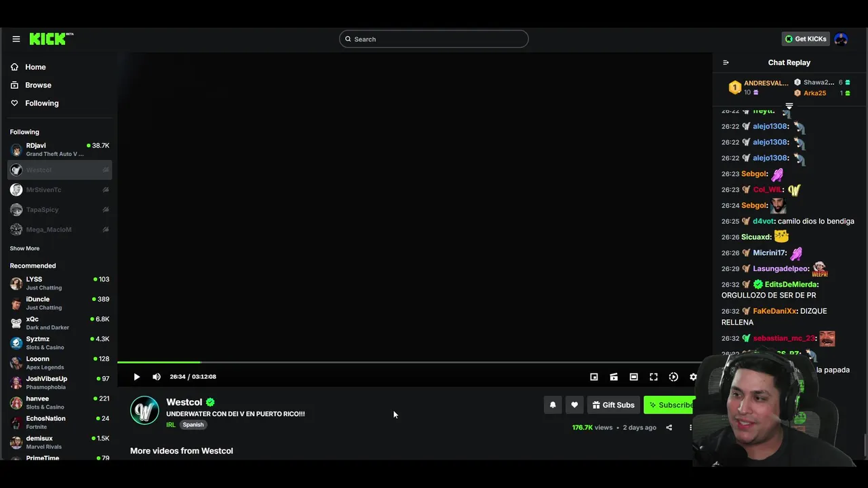
Task: Open the hamburger menu next to KICK logo
Action: tap(16, 39)
